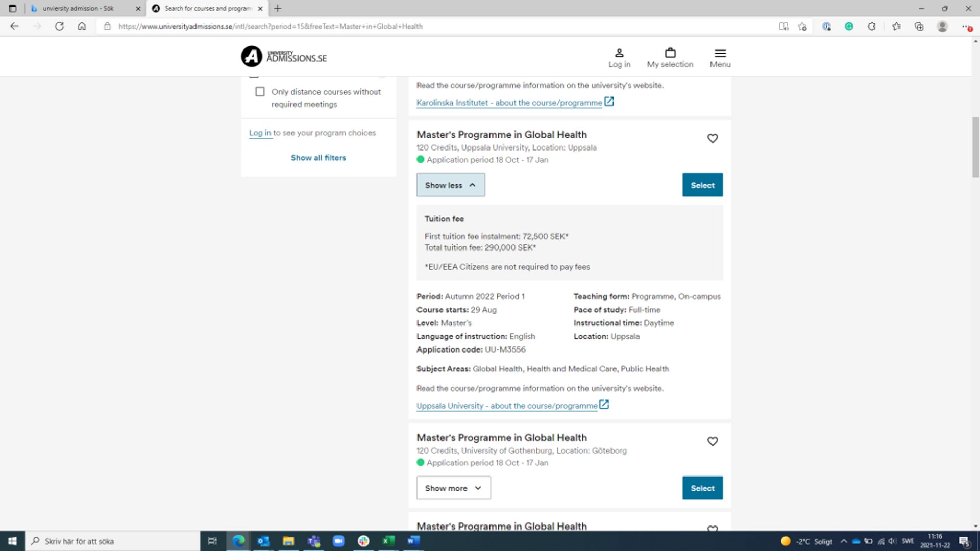Open browser Collections icon
Image resolution: width=980 pixels, height=551 pixels.
click(919, 27)
